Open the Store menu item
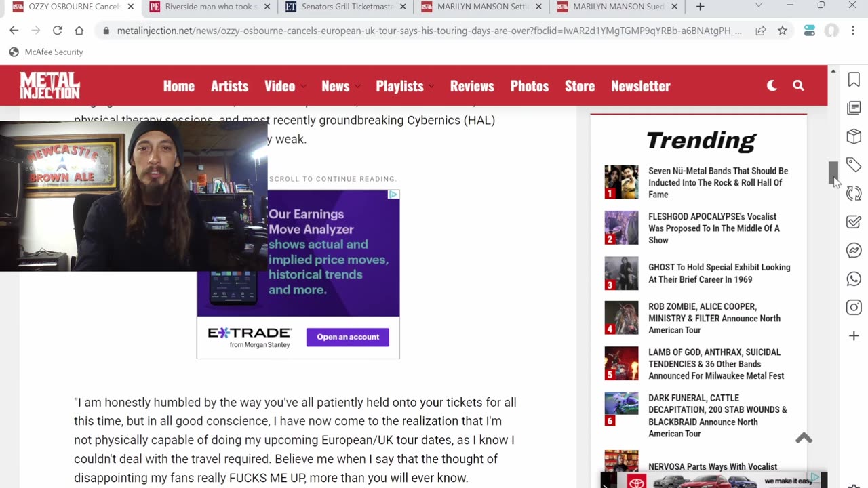Screen dimensions: 868x488 pyautogui.click(x=580, y=86)
